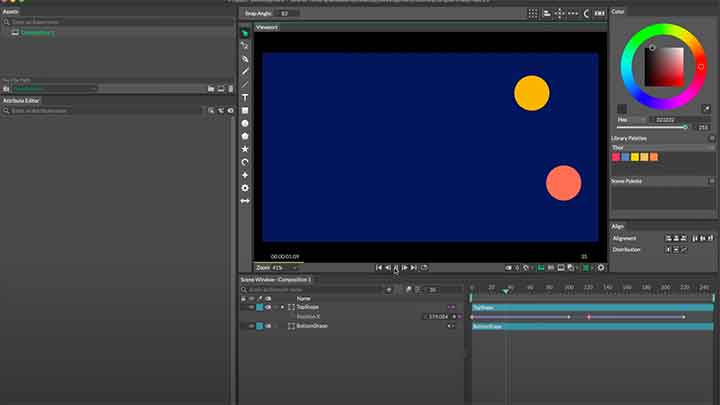Select the Pencil tool
Screen dimensions: 720x405
tap(245, 72)
